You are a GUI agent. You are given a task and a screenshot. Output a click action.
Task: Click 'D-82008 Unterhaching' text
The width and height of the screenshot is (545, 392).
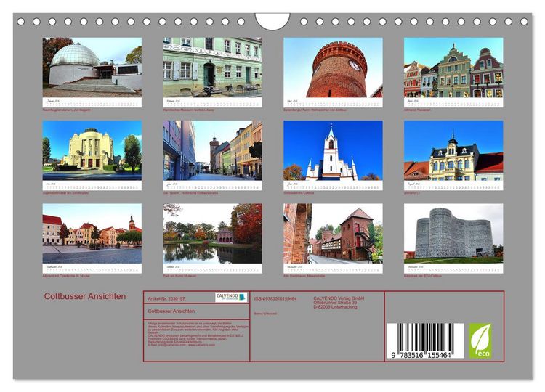pos(335,307)
